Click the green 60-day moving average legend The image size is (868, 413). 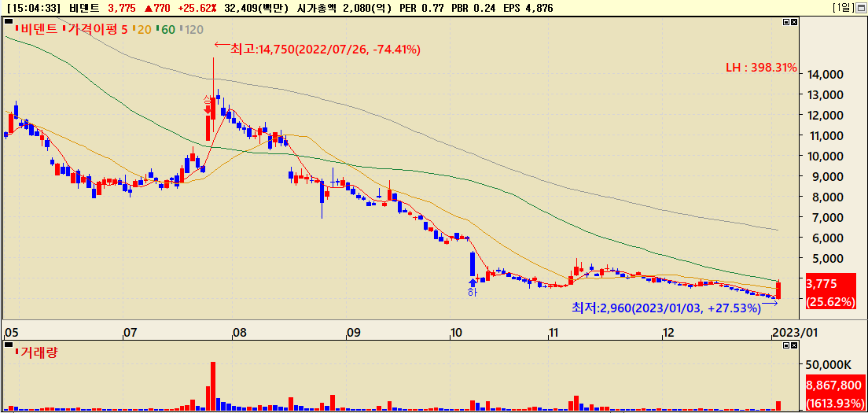click(x=167, y=29)
